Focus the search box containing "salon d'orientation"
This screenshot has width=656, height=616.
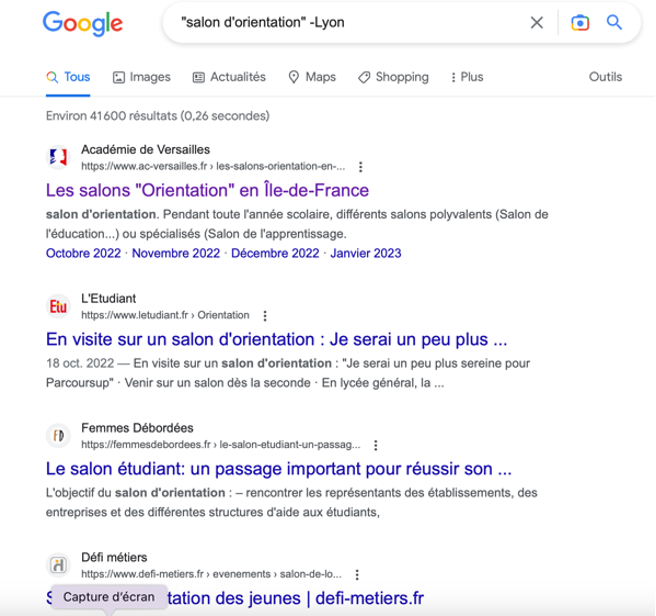(x=351, y=23)
